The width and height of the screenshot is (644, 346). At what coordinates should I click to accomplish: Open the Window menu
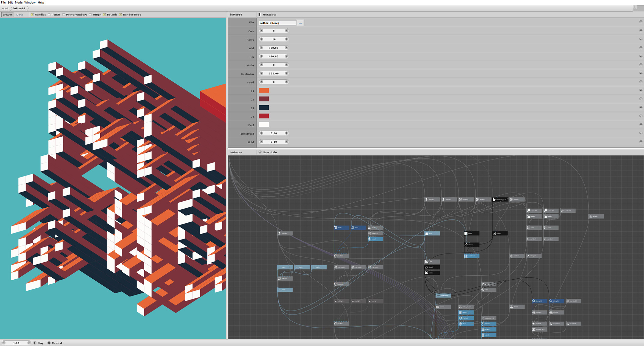[30, 2]
